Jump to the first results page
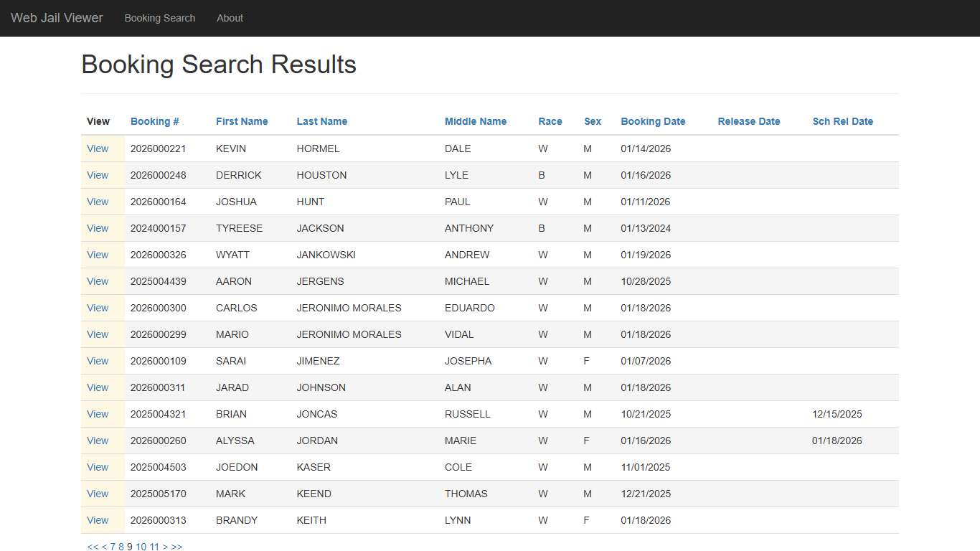Image resolution: width=980 pixels, height=551 pixels. coord(92,547)
